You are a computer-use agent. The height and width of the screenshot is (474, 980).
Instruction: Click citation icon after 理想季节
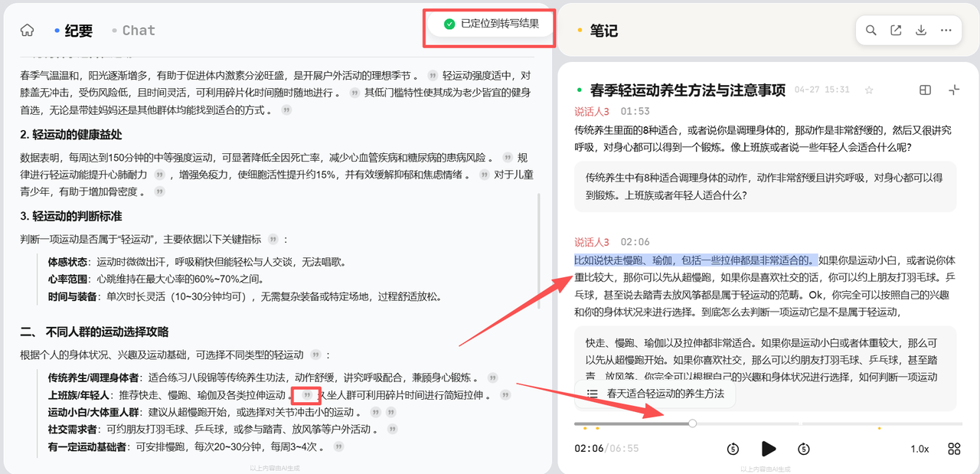pyautogui.click(x=433, y=76)
